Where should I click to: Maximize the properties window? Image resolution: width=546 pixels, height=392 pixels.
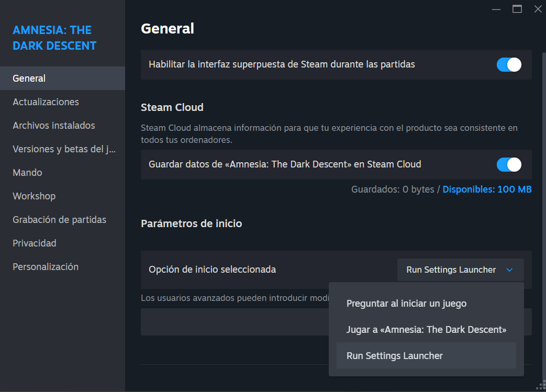click(517, 9)
